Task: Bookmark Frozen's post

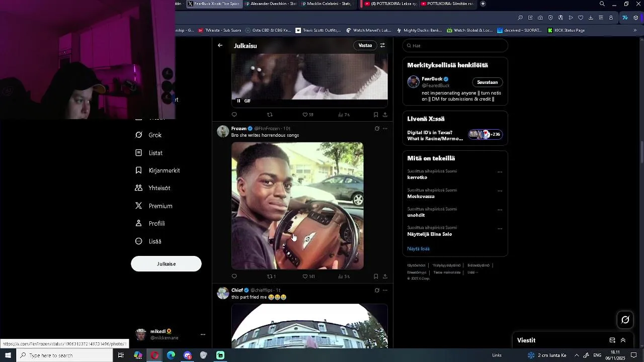Action: click(376, 277)
